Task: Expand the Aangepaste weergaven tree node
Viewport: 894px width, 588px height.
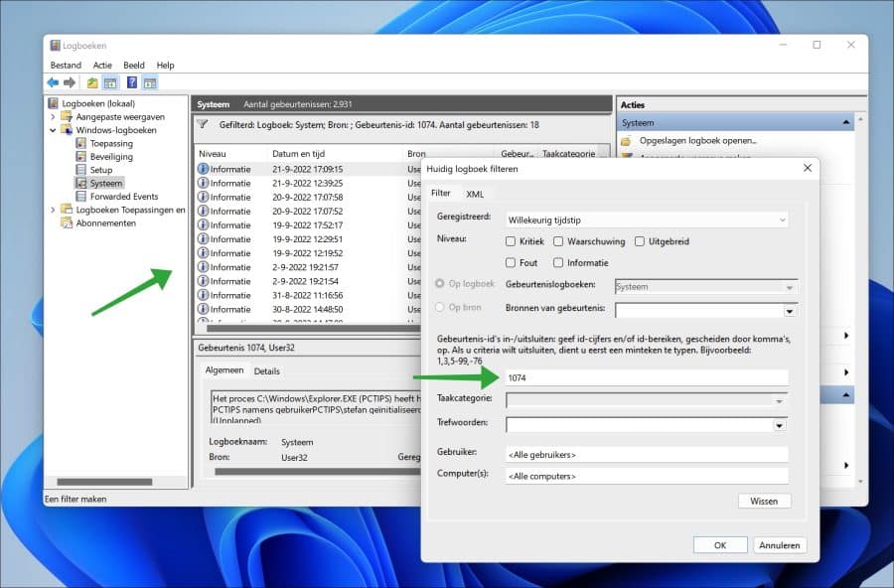Action: [53, 117]
